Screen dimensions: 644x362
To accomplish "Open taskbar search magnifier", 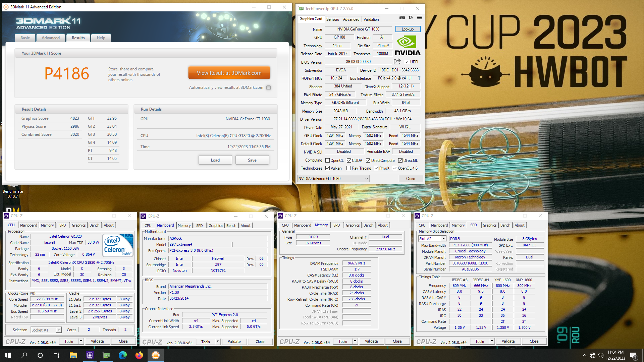I will point(24,355).
